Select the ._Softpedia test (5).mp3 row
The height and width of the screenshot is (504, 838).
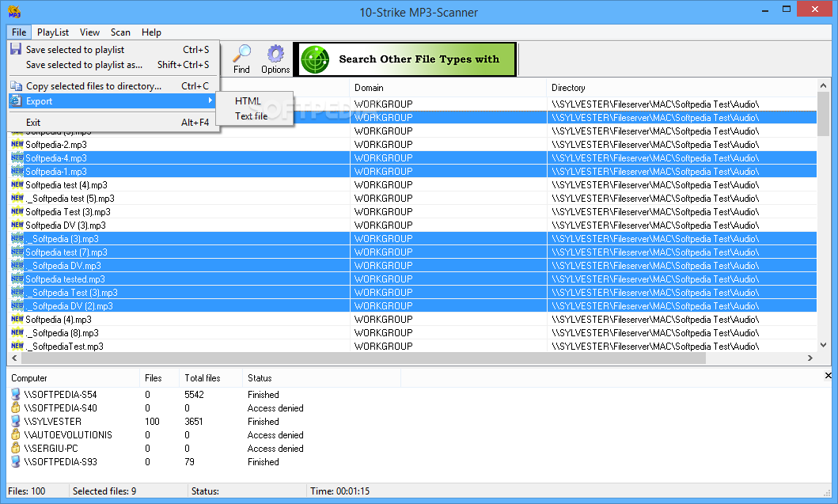click(x=412, y=199)
